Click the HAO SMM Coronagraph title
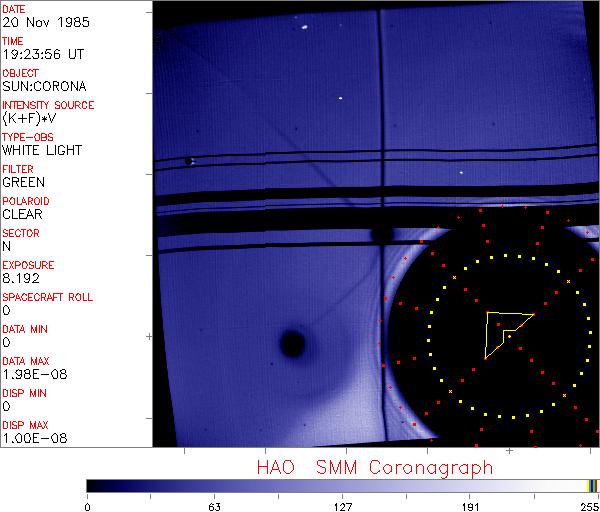This screenshot has height=512, width=600. pyautogui.click(x=375, y=467)
